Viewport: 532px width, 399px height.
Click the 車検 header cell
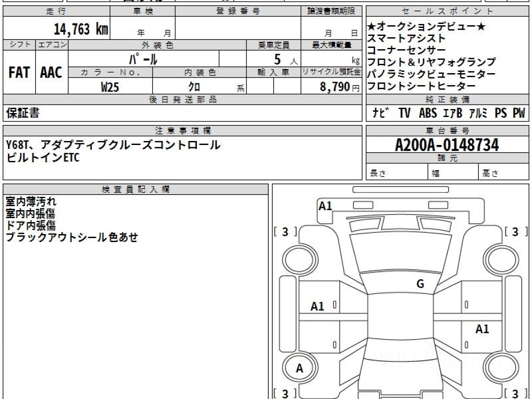[x=143, y=12]
